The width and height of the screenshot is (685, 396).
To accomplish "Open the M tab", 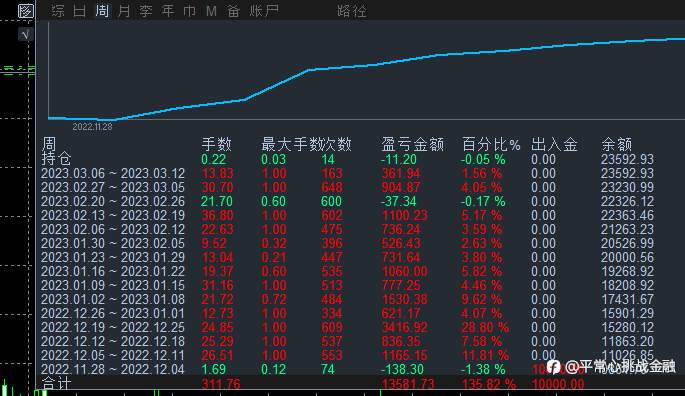I will click(x=211, y=10).
